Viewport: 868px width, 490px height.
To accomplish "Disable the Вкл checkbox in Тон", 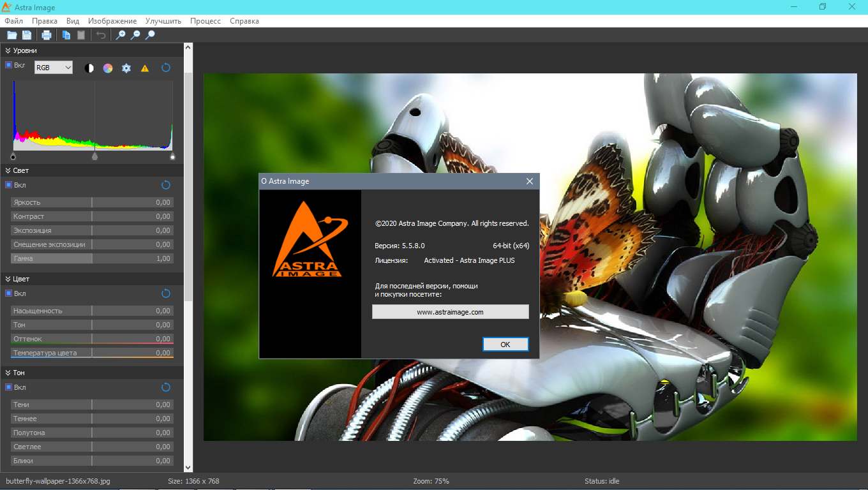I will (x=9, y=387).
